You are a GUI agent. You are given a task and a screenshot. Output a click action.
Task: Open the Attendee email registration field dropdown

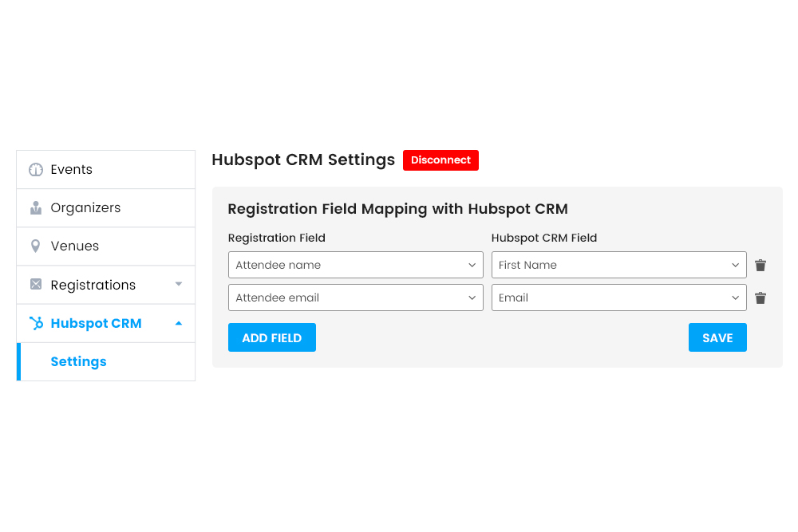tap(355, 298)
